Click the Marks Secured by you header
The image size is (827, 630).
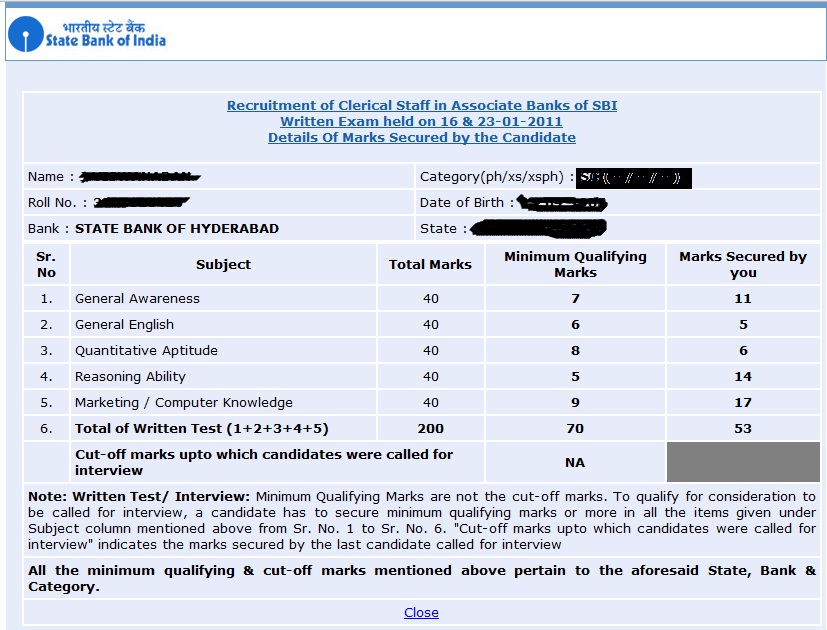pos(743,264)
